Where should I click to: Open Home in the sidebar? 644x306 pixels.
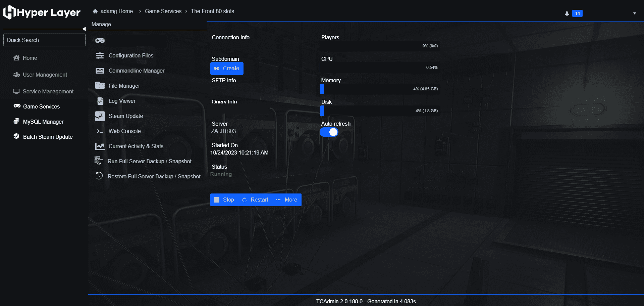[x=30, y=58]
